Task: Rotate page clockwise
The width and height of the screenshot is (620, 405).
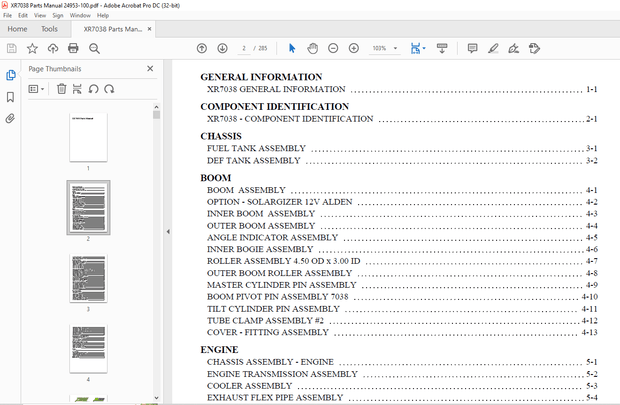Action: tap(109, 89)
